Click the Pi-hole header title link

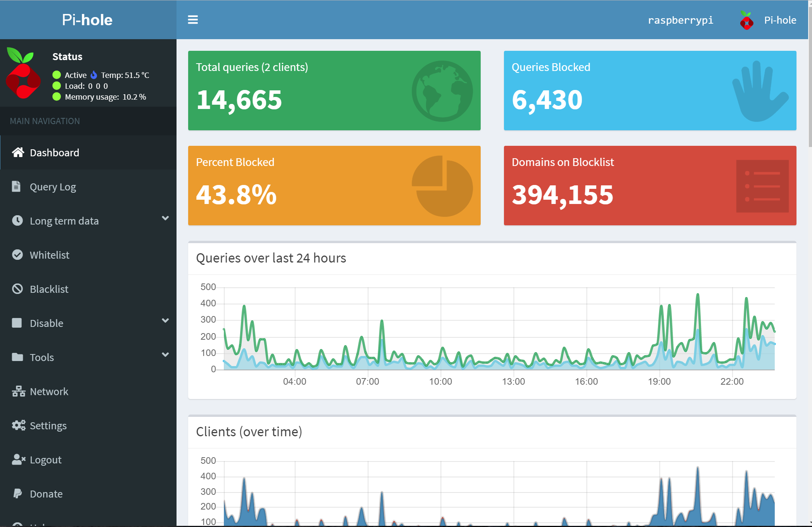point(87,20)
